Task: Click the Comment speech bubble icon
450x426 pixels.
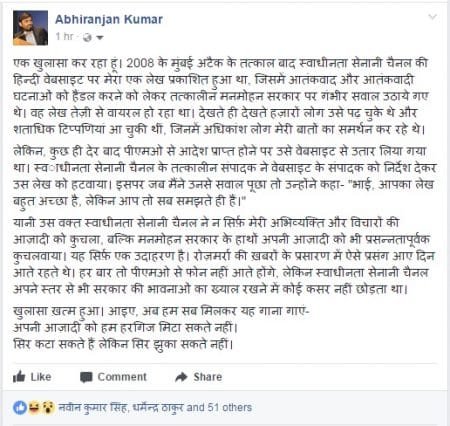Action: pyautogui.click(x=86, y=377)
